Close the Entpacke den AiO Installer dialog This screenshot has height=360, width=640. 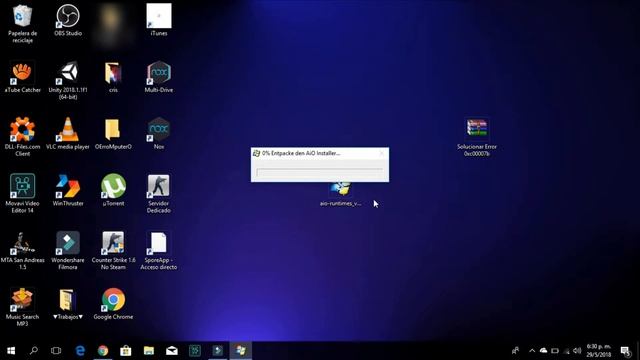click(x=382, y=153)
